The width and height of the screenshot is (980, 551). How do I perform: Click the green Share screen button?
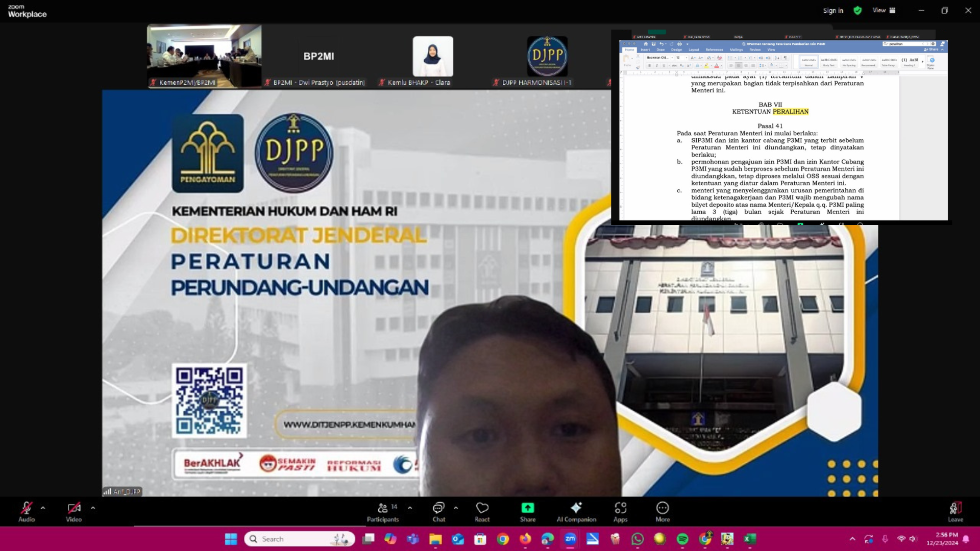528,512
